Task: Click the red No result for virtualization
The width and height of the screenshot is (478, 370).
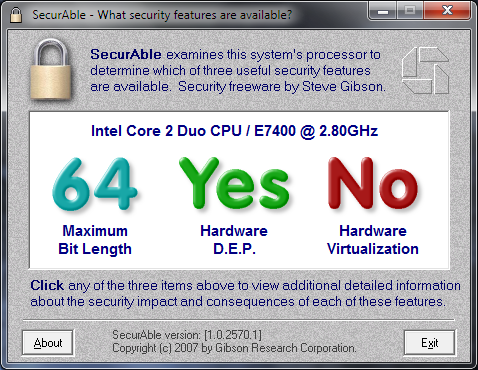Action: pyautogui.click(x=373, y=183)
